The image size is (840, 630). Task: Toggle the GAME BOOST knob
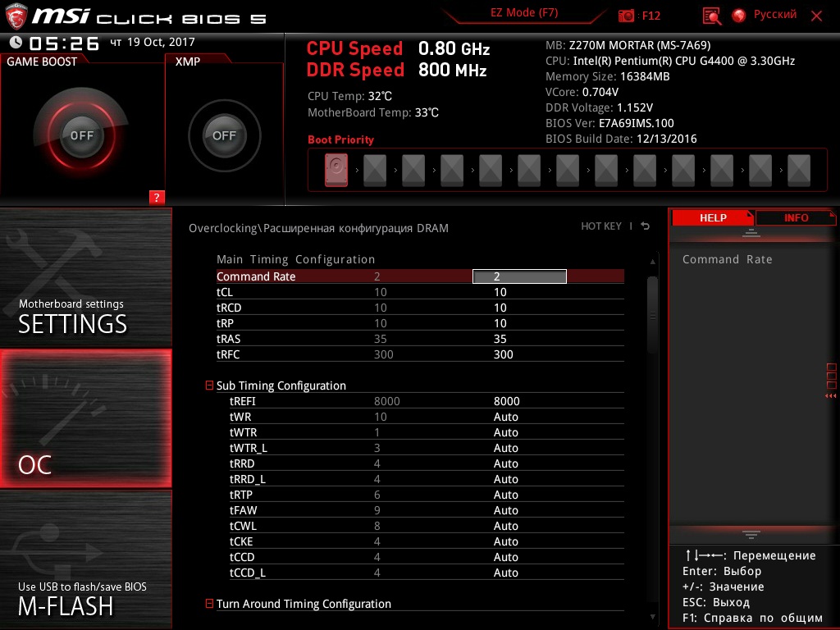coord(81,135)
